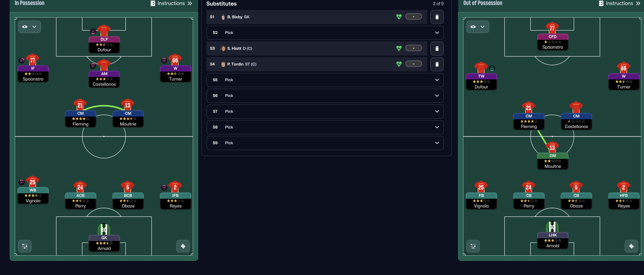The height and width of the screenshot is (275, 644).
Task: Click eraser icon on Out of Possession pitch
Action: point(631,246)
